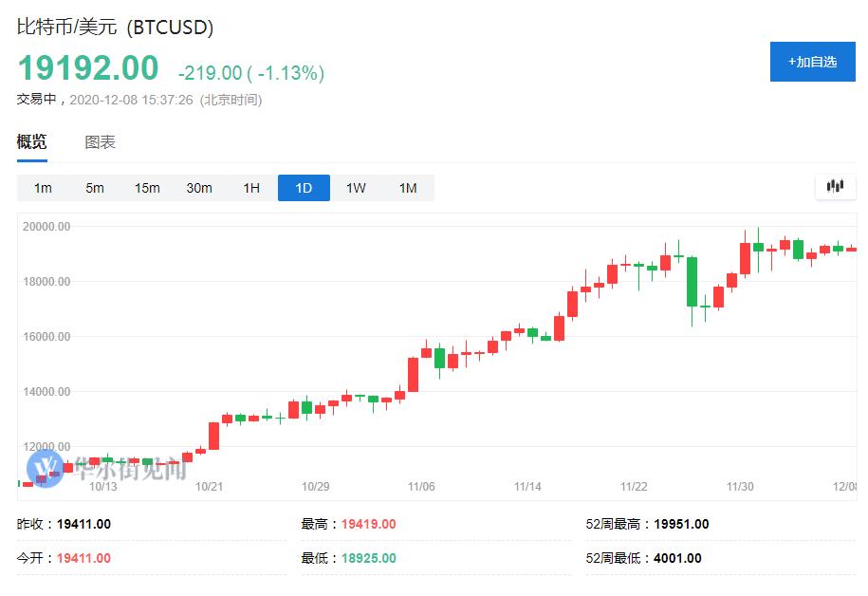The width and height of the screenshot is (868, 596).
Task: Select the 15m timeframe
Action: [147, 188]
